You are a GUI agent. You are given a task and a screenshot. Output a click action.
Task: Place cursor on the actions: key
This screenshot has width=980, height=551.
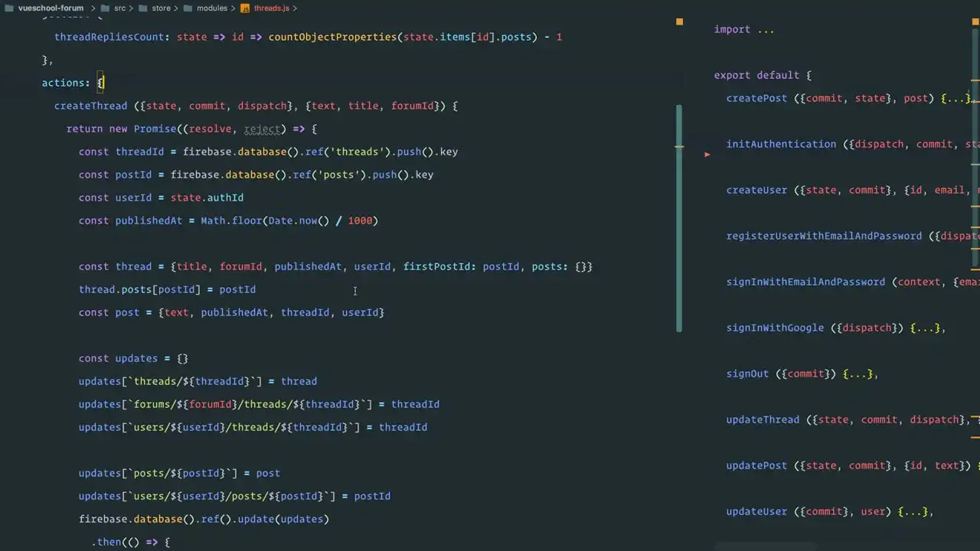66,83
